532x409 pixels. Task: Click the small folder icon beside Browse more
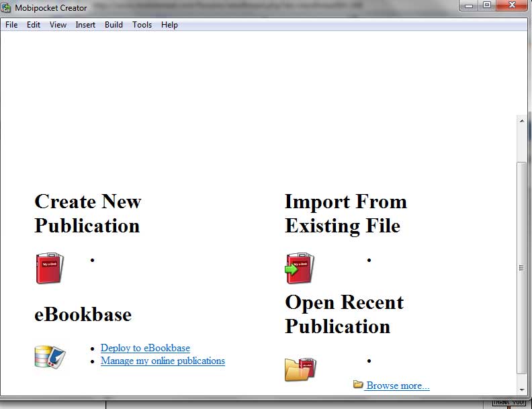pyautogui.click(x=358, y=384)
